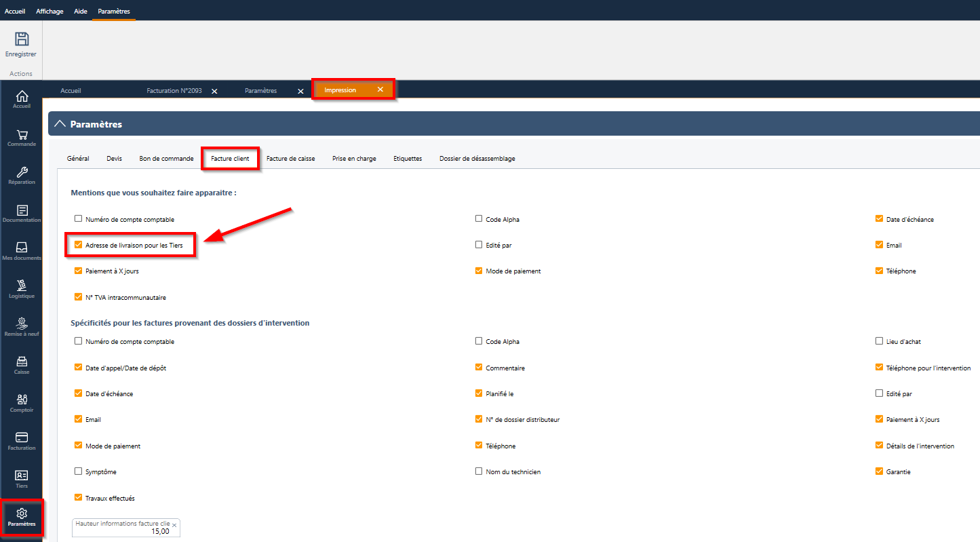The width and height of the screenshot is (980, 542).
Task: Toggle the Mode de paiement checkbox in Mentions
Action: coord(479,271)
